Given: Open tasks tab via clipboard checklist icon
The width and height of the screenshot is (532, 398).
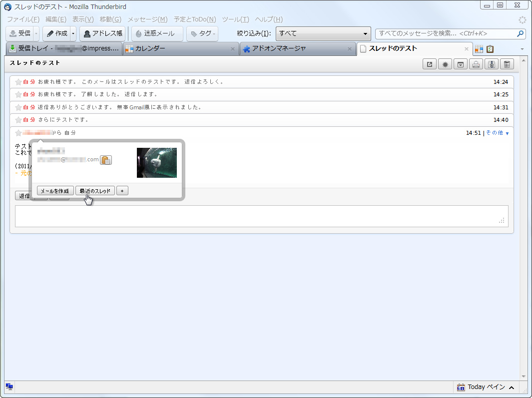Looking at the screenshot, I should click(x=490, y=49).
